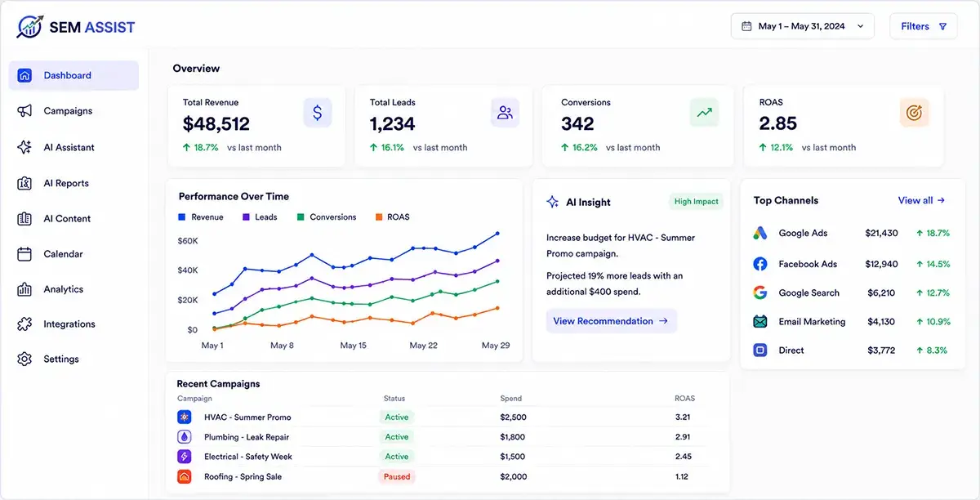This screenshot has width=980, height=500.
Task: Click the ROAS value 2.85
Action: pos(778,124)
